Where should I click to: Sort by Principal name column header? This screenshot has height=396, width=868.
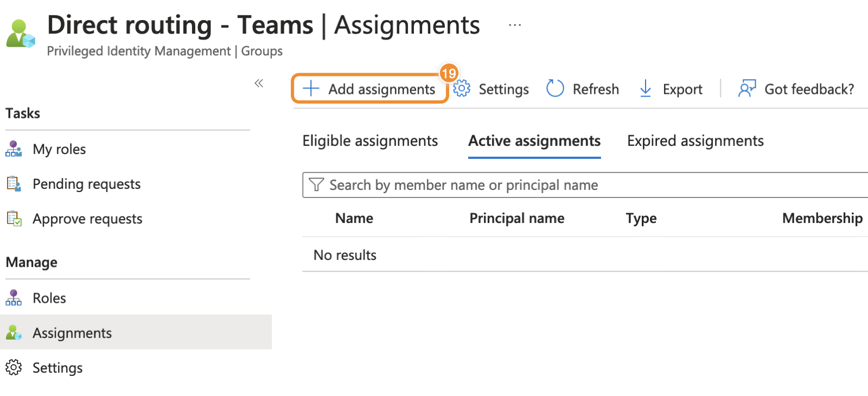pyautogui.click(x=516, y=218)
